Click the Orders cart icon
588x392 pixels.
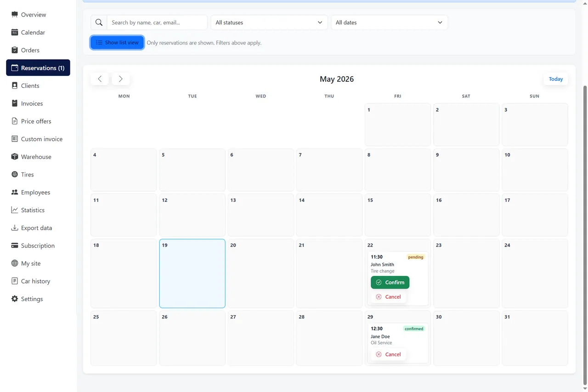(x=15, y=50)
